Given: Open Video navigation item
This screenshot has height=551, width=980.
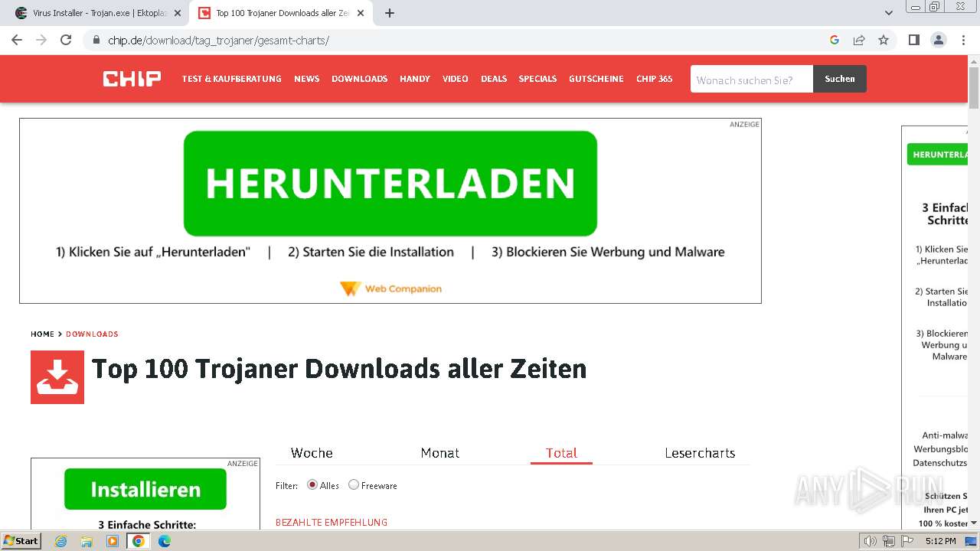Looking at the screenshot, I should 456,79.
